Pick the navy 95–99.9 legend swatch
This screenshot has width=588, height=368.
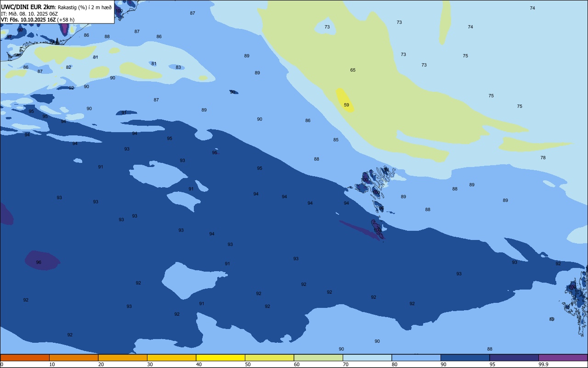(x=514, y=357)
